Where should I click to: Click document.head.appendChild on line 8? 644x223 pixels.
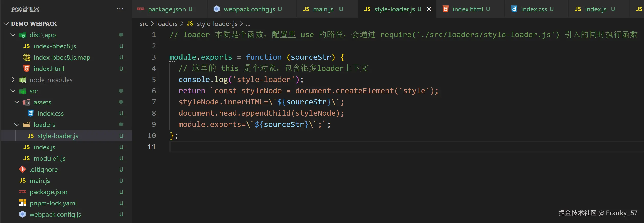[234, 113]
